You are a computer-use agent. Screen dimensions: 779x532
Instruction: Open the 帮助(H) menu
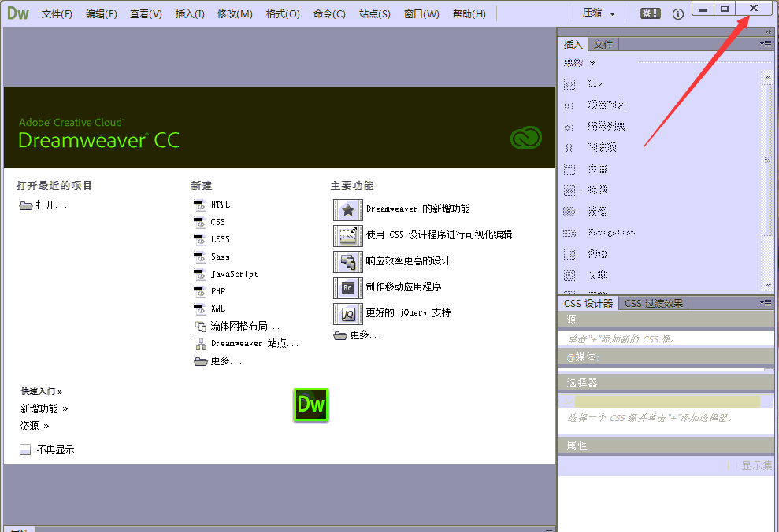pyautogui.click(x=469, y=14)
